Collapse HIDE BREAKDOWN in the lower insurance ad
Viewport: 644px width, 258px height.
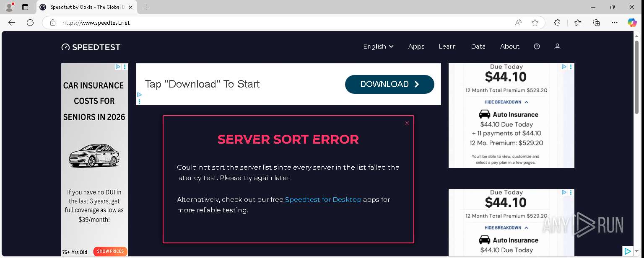pos(506,228)
